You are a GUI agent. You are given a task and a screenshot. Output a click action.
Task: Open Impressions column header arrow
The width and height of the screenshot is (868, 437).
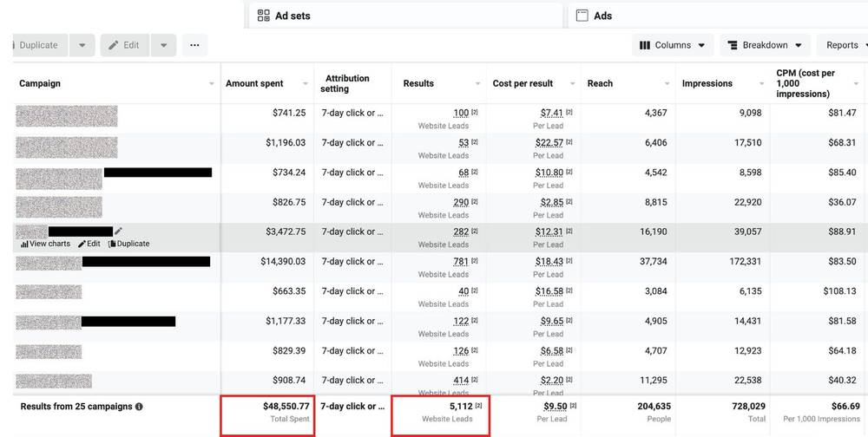point(762,84)
